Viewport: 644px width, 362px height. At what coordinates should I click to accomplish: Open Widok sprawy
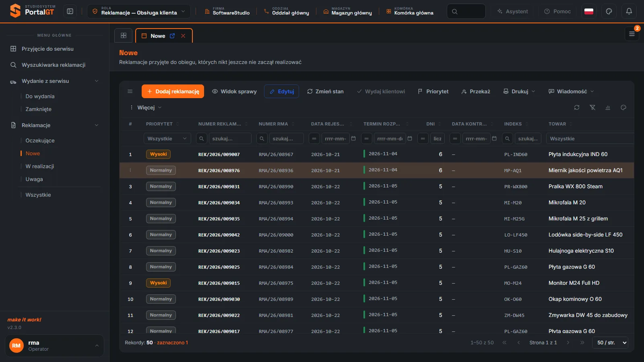point(234,91)
